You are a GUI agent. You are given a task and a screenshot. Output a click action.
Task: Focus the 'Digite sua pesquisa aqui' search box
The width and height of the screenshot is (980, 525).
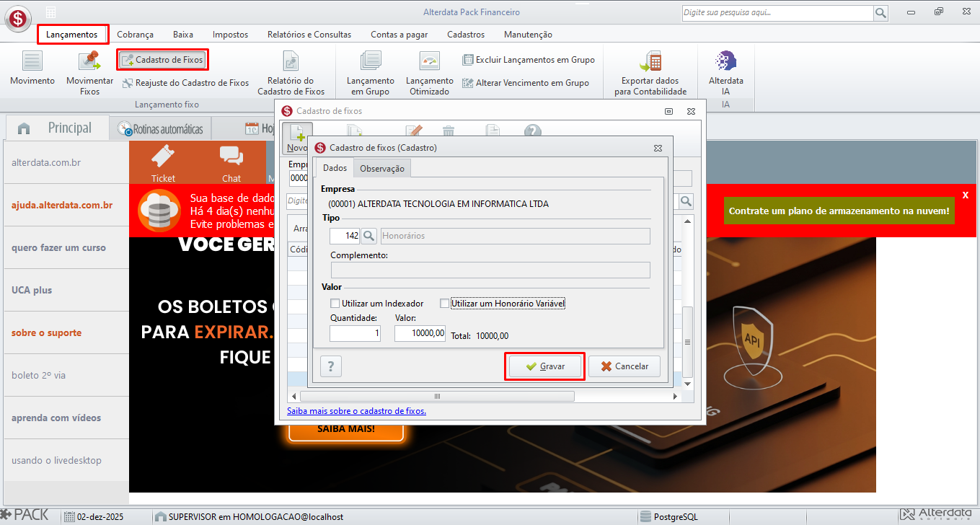click(x=777, y=13)
